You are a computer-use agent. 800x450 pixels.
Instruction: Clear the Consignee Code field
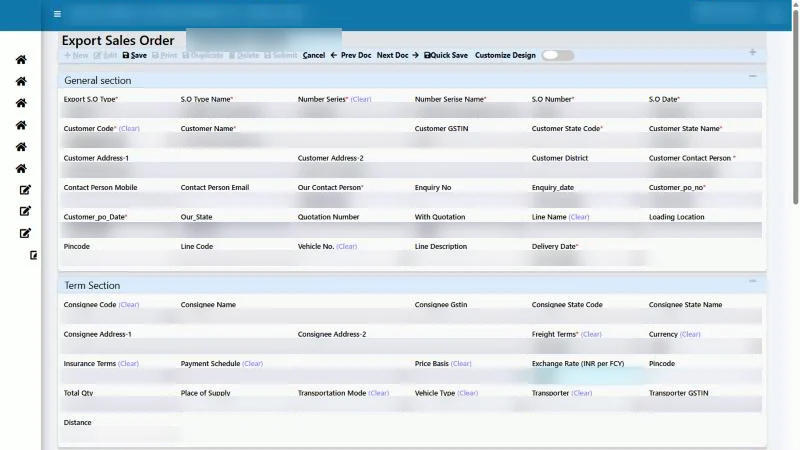[129, 305]
